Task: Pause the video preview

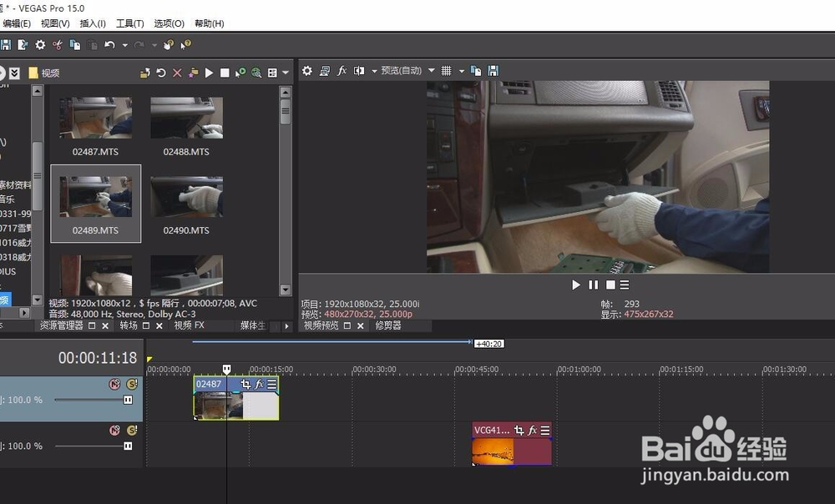Action: coord(593,285)
